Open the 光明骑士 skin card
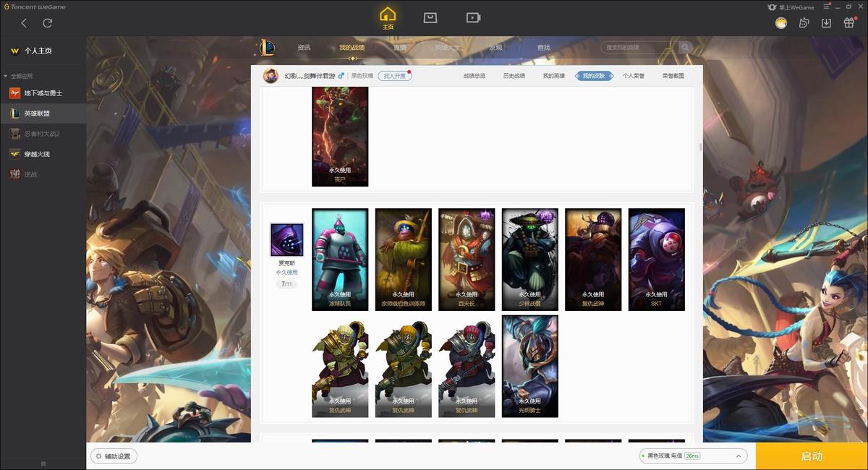This screenshot has width=868, height=470. [x=530, y=366]
